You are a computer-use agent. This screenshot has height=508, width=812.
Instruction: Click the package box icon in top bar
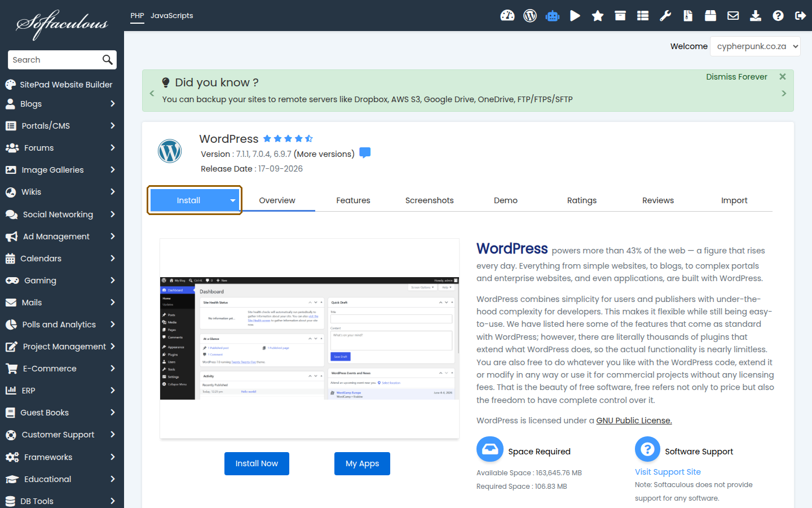click(710, 16)
